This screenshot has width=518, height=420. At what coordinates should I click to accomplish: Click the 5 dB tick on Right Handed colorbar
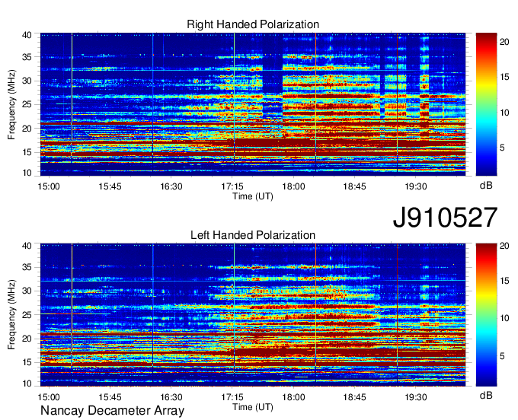click(x=502, y=148)
